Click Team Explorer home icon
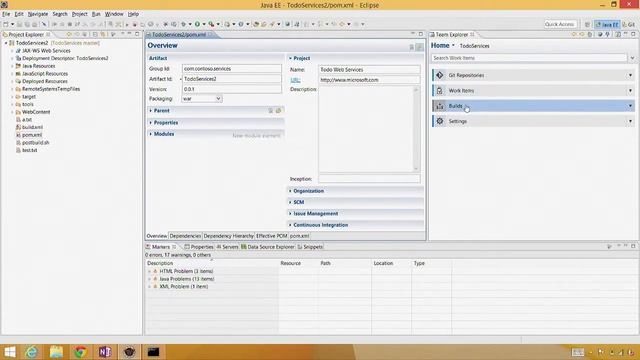 (x=590, y=34)
